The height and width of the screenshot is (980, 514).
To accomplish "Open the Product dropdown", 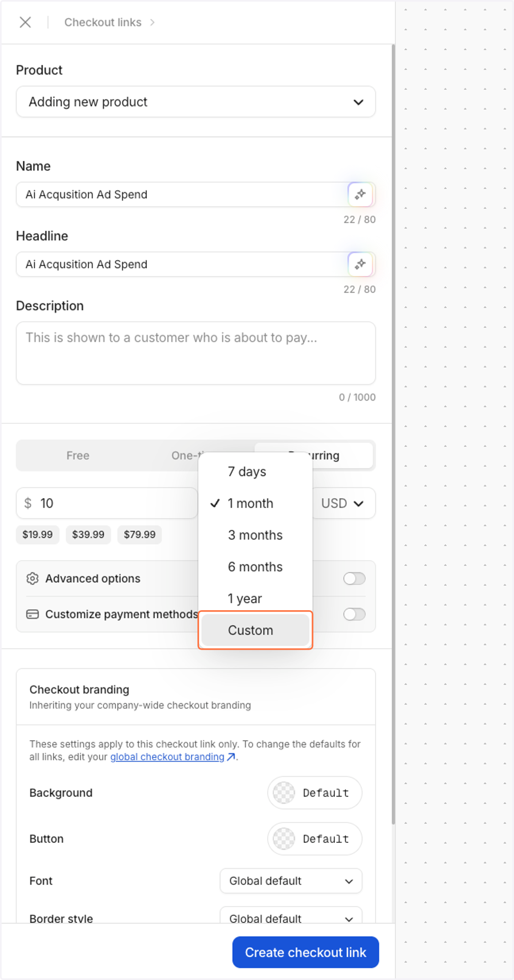I will click(x=196, y=102).
